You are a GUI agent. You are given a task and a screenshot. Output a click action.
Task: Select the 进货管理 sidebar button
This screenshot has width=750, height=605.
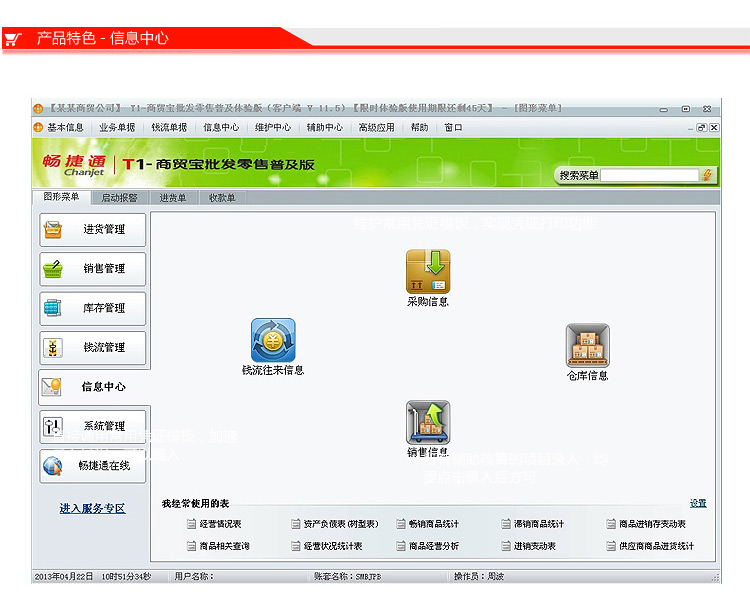[x=92, y=230]
